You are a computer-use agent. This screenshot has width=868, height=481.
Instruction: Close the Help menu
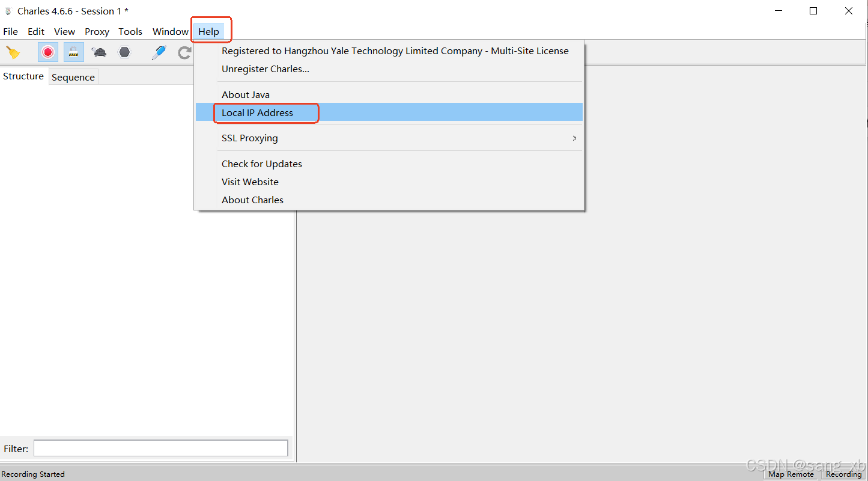tap(209, 31)
